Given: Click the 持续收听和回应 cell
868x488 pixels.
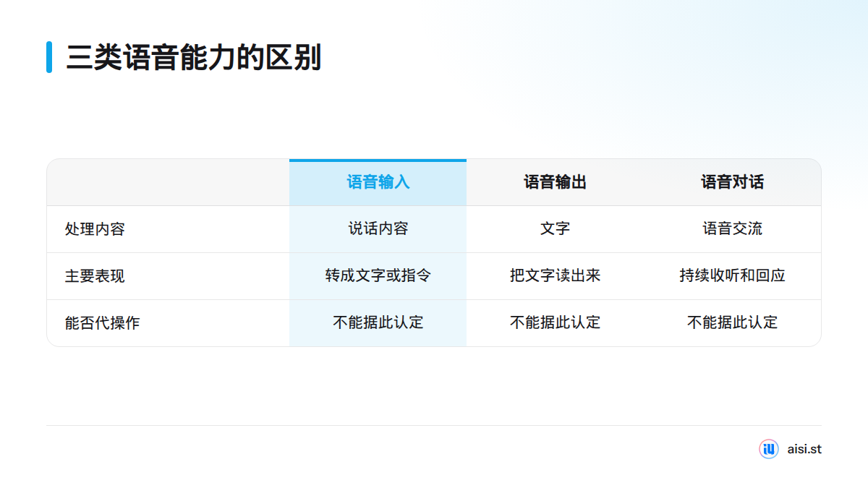Looking at the screenshot, I should [x=733, y=276].
